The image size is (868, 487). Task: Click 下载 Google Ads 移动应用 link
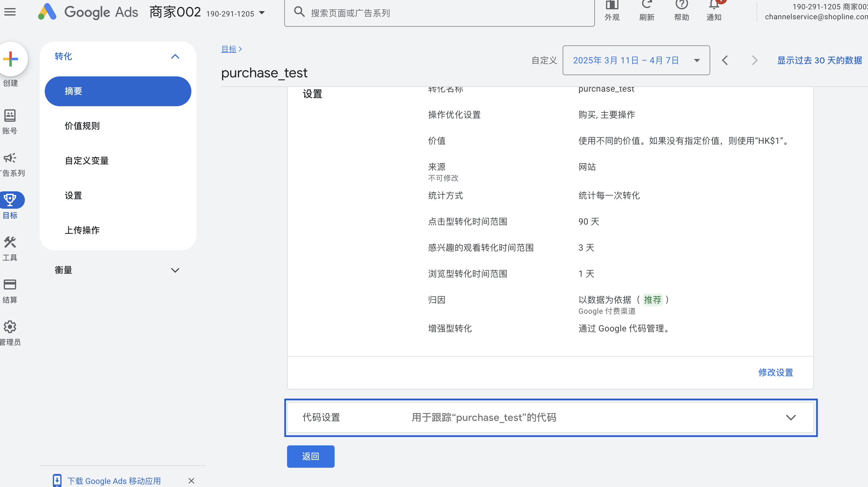(114, 480)
